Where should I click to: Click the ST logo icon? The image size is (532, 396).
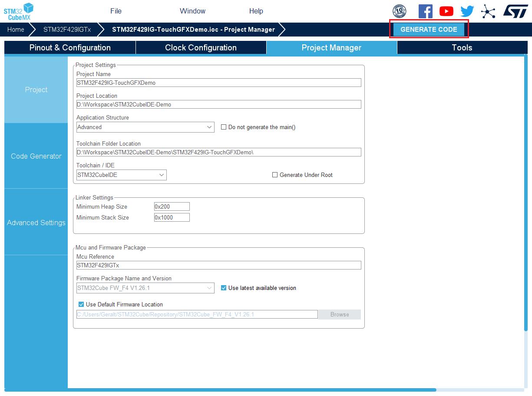point(515,11)
